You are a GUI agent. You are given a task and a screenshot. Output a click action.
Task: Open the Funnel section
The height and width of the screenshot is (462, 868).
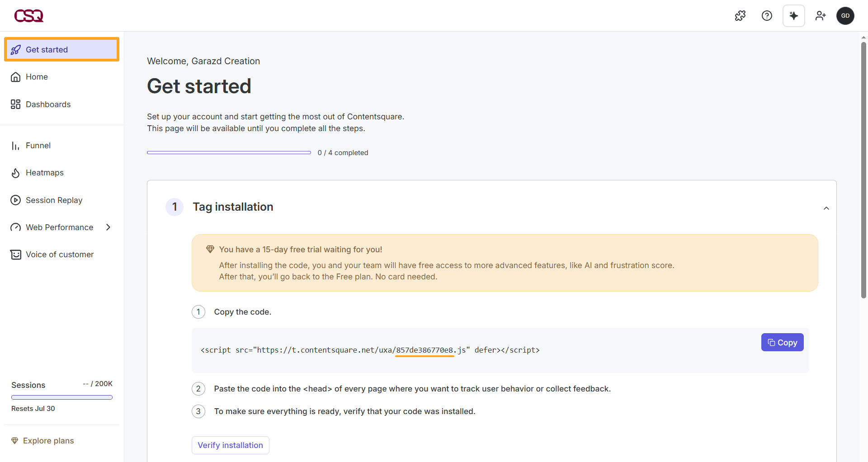coord(62,146)
